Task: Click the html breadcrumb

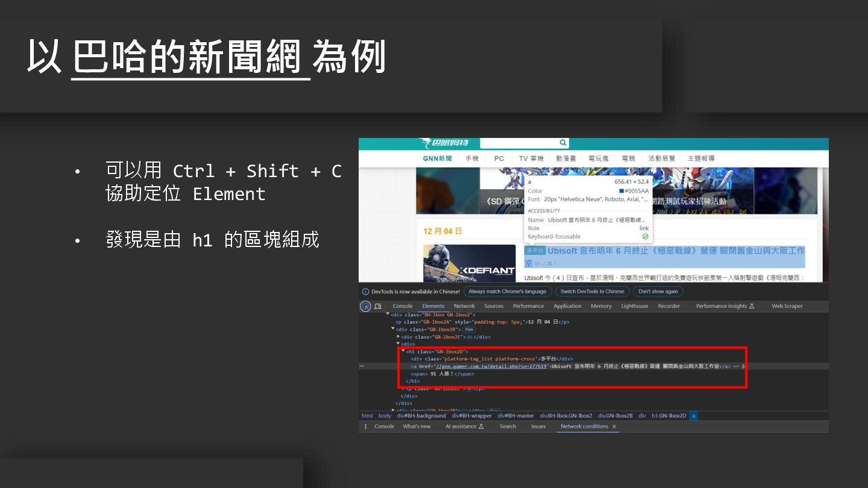Action: point(367,416)
